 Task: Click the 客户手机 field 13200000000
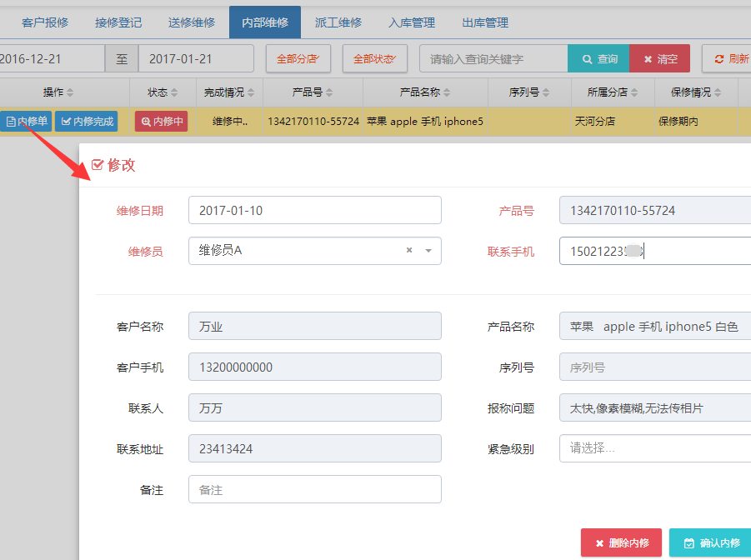click(315, 367)
